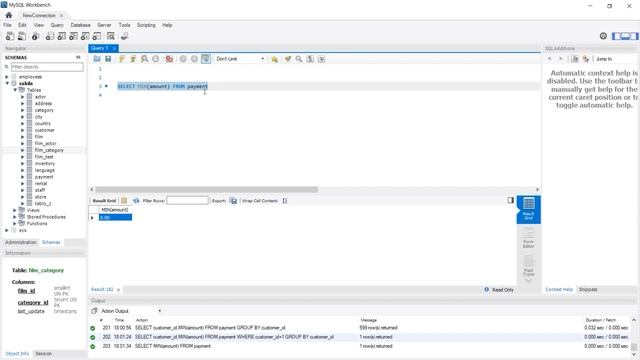Click the Filter Rows input field
The height and width of the screenshot is (360, 640).
coord(187,200)
